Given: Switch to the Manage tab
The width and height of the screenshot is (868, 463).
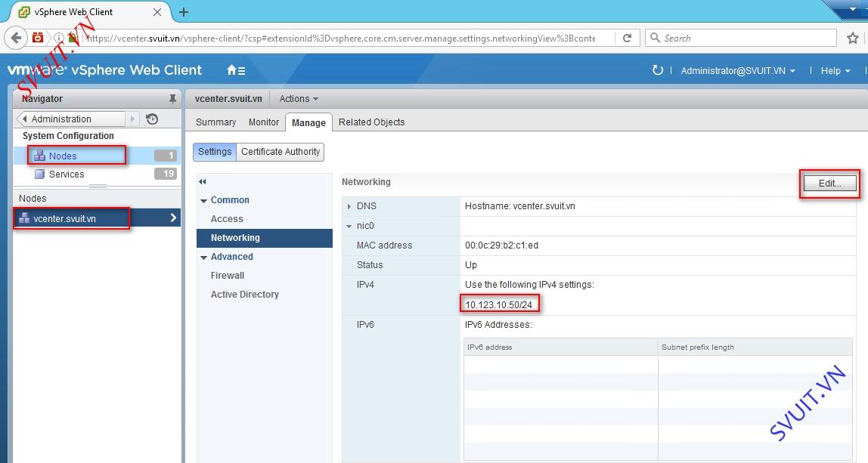Looking at the screenshot, I should click(308, 123).
